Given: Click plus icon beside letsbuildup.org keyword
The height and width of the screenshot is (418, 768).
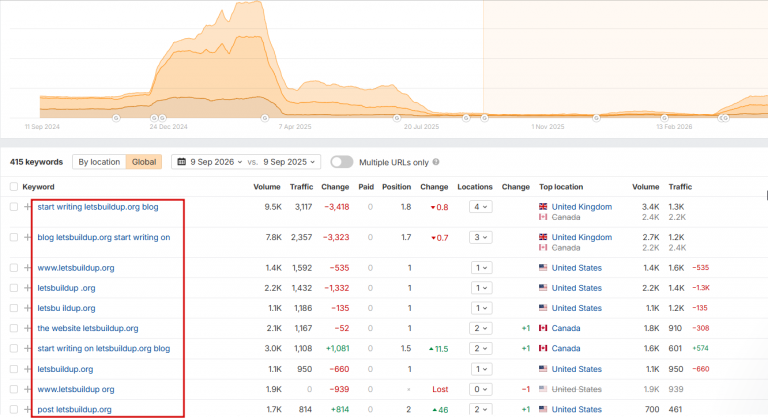Looking at the screenshot, I should (x=27, y=369).
